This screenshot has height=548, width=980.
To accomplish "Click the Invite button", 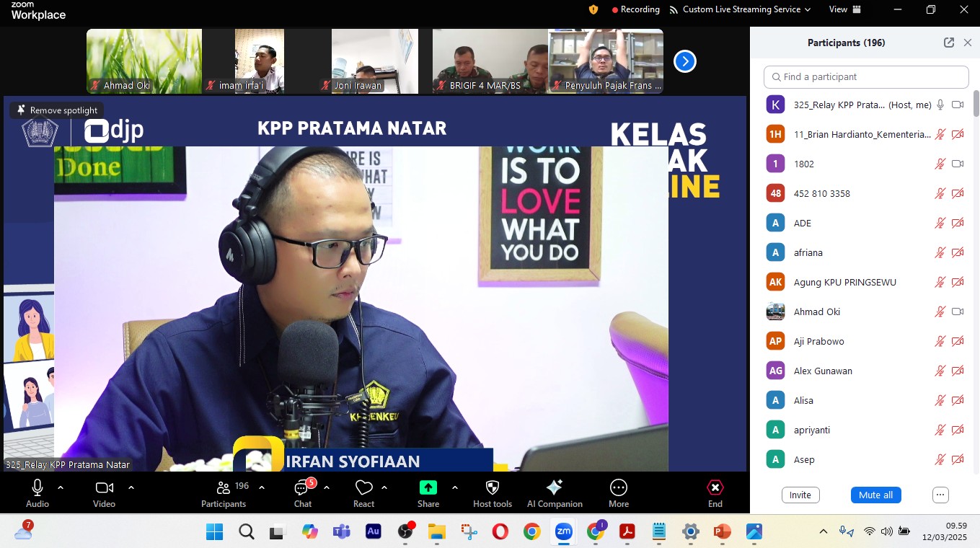I will [800, 495].
